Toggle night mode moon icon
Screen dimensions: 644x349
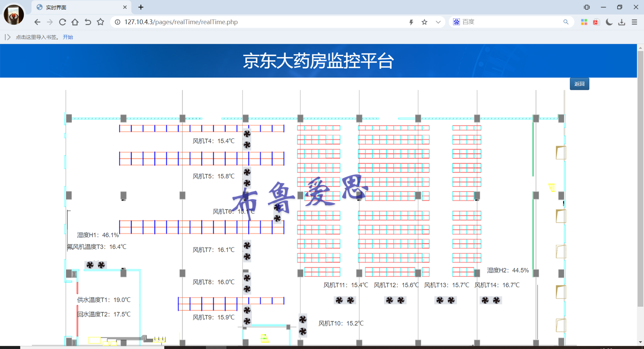[x=609, y=22]
